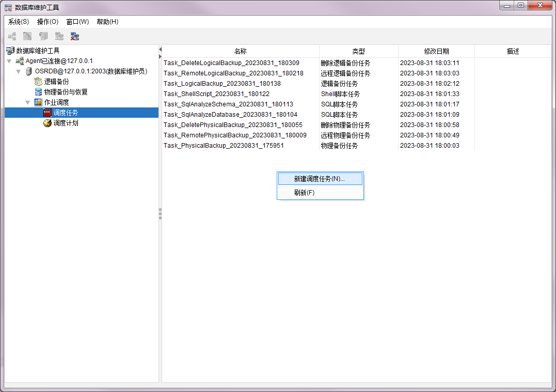Click the 作业调度 colored chart icon
The width and height of the screenshot is (556, 392).
(38, 102)
